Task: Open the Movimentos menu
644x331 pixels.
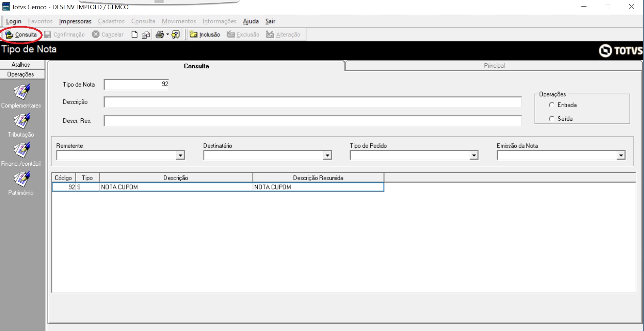Action: [179, 21]
